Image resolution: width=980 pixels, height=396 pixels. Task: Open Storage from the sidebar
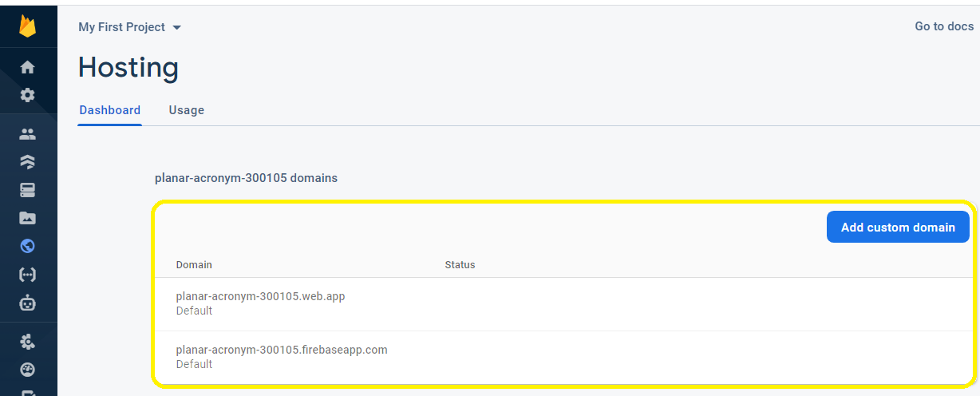coord(28,218)
